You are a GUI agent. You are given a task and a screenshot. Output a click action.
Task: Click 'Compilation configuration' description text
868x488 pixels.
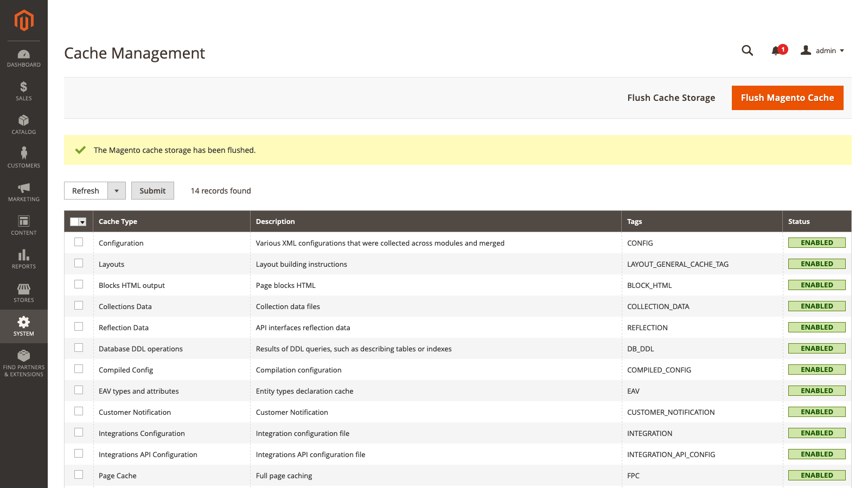(298, 370)
